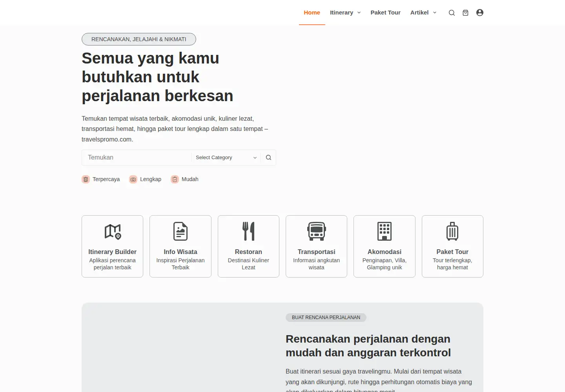Open the Itinerary Builder card title
The height and width of the screenshot is (392, 565).
(113, 252)
